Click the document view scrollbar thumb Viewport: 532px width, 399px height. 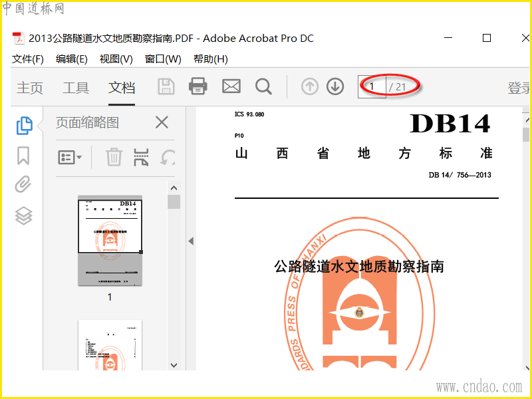pos(526,134)
